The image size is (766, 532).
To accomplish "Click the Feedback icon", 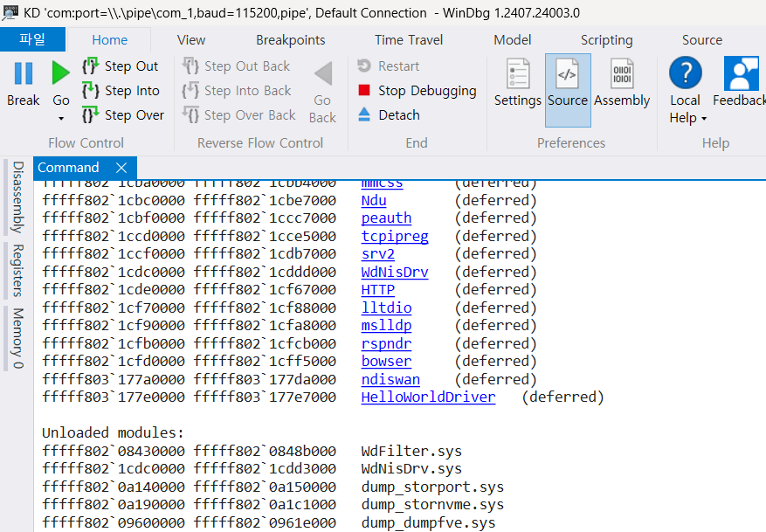I will pyautogui.click(x=741, y=73).
